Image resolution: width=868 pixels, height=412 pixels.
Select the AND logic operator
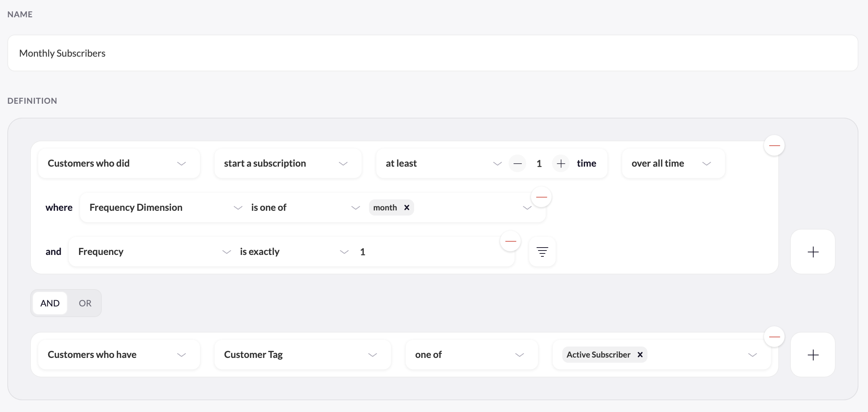click(50, 303)
